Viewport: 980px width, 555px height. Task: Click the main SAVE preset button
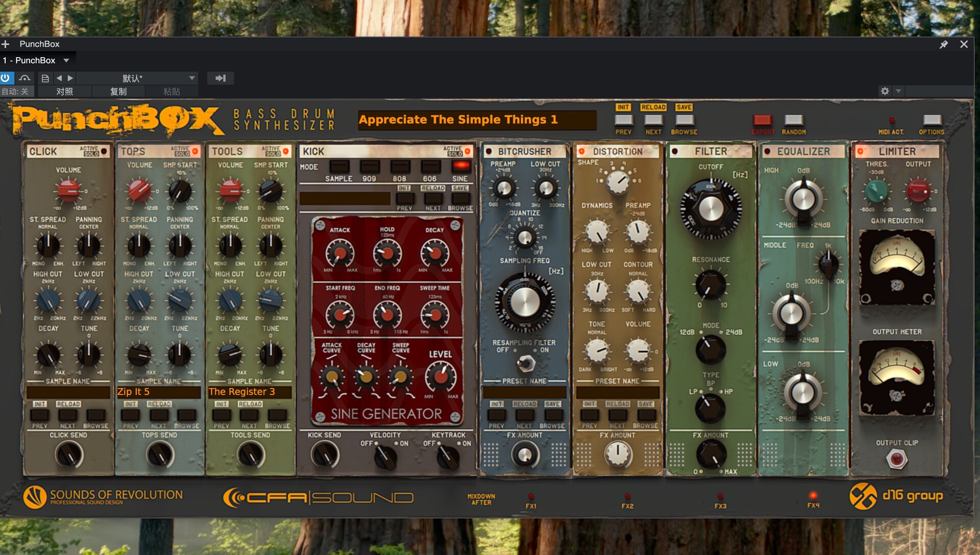tap(684, 107)
